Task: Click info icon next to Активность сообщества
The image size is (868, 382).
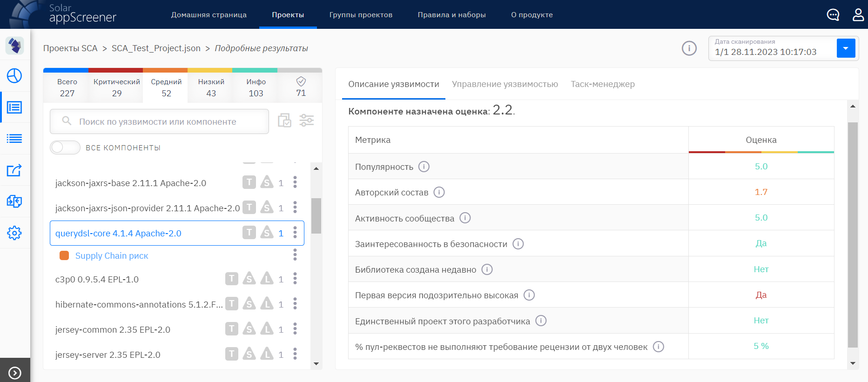Action: pos(465,218)
